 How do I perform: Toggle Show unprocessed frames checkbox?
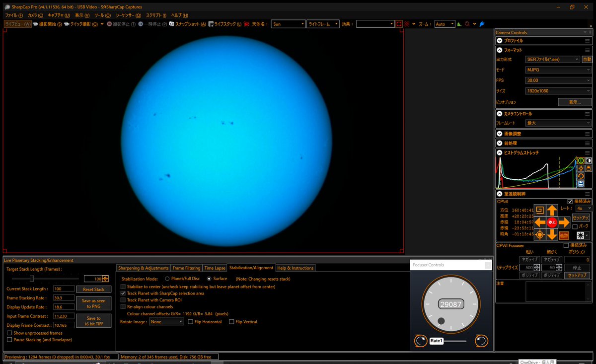9,333
